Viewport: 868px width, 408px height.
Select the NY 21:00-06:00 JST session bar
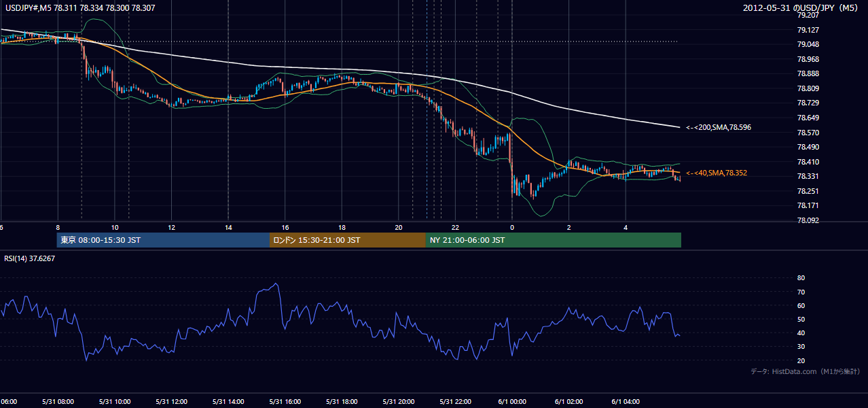554,240
